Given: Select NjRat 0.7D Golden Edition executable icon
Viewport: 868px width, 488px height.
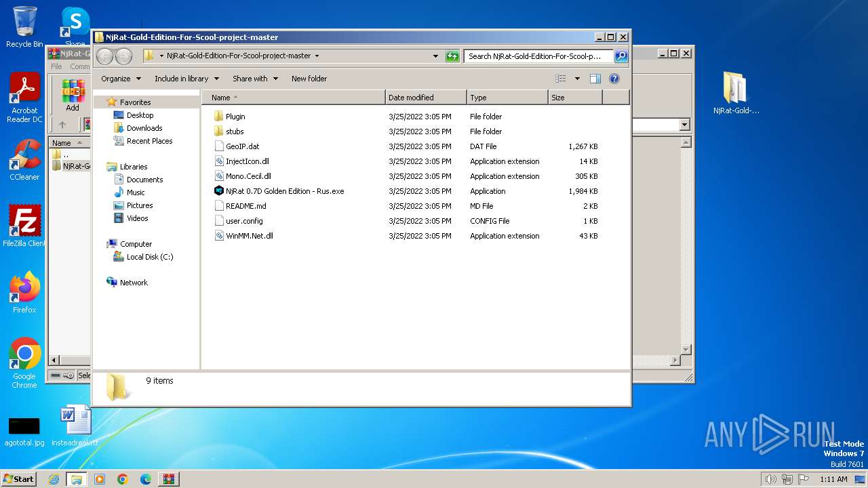Looking at the screenshot, I should tap(218, 191).
